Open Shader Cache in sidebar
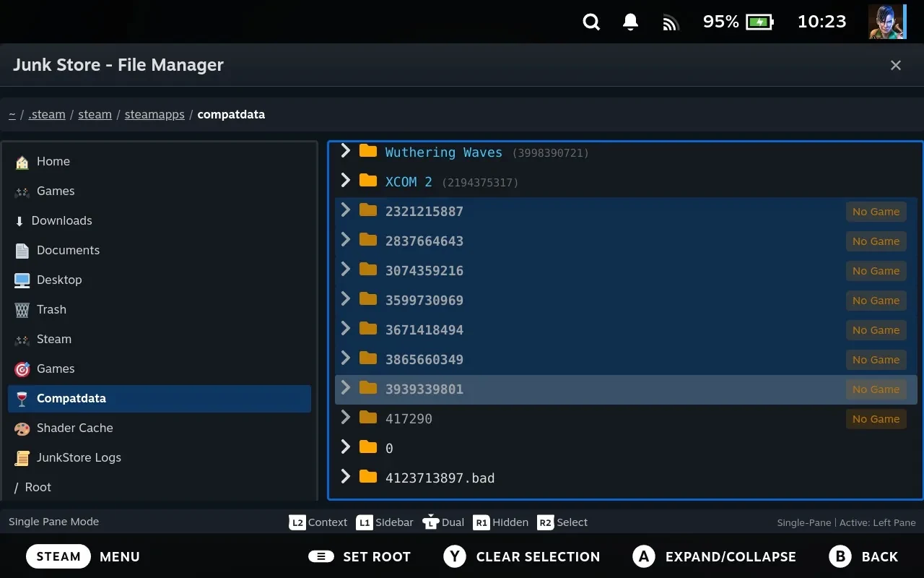This screenshot has height=578, width=924. 160,428
